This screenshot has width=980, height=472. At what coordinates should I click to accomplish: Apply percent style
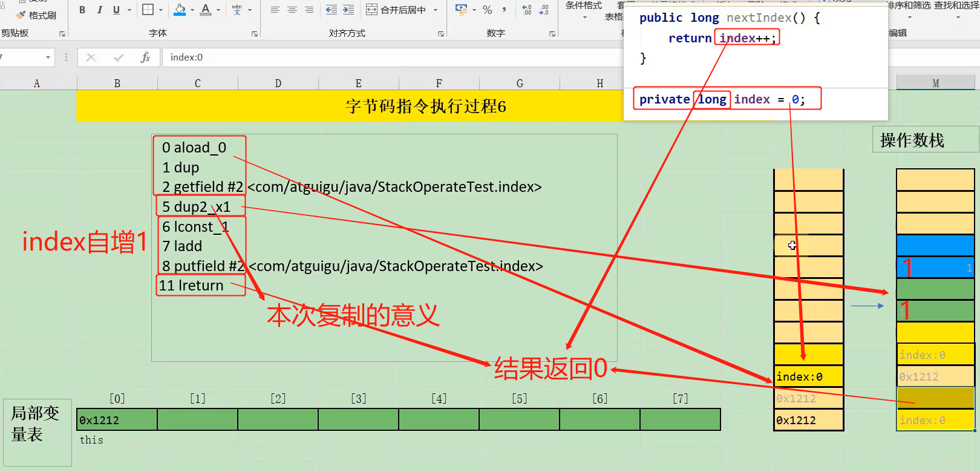488,10
